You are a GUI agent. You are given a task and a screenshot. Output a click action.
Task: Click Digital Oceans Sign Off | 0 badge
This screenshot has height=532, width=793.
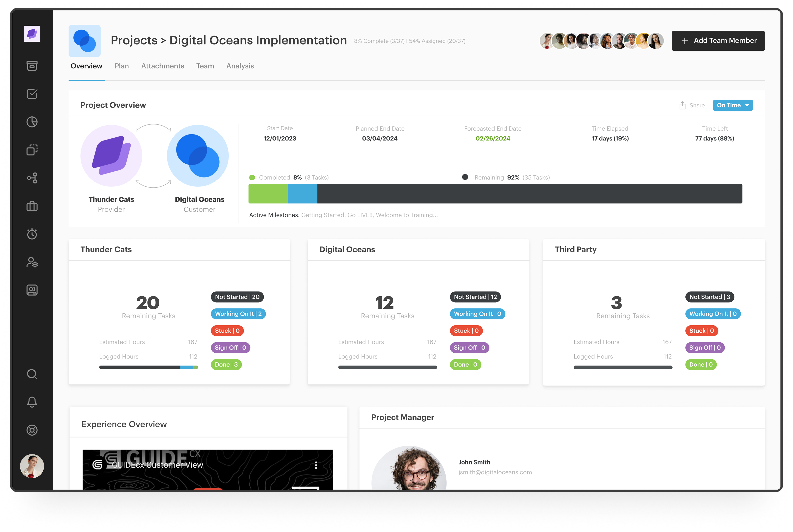[x=469, y=348]
